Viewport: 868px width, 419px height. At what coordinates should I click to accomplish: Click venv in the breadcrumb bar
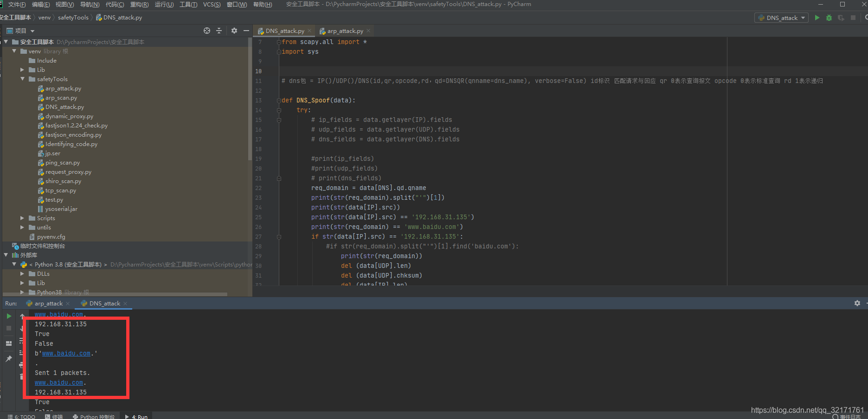pyautogui.click(x=45, y=18)
